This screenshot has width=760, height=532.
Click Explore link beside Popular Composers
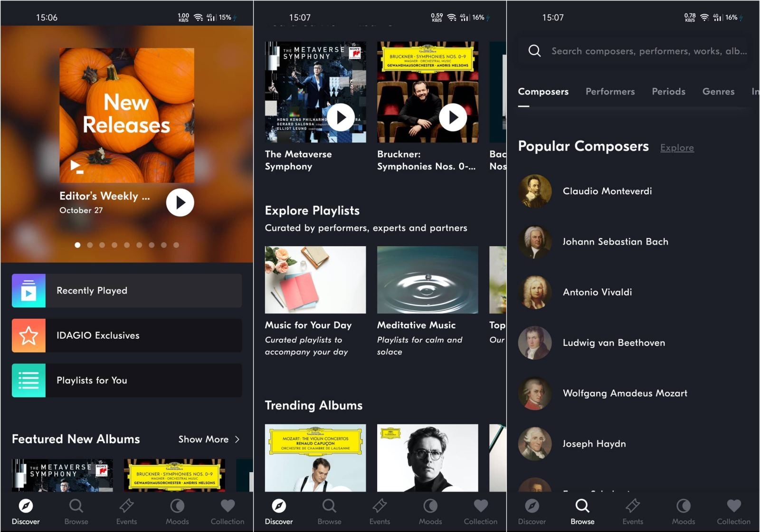click(x=677, y=148)
